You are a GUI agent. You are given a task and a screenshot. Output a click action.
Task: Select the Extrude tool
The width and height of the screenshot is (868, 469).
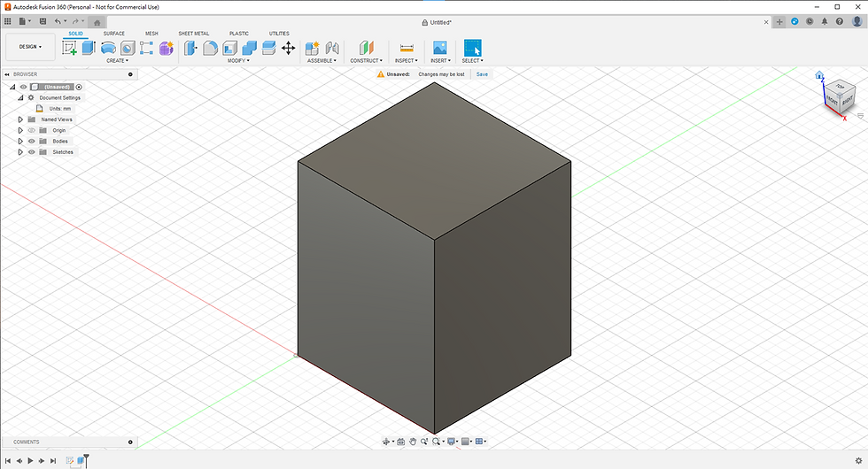pyautogui.click(x=89, y=48)
